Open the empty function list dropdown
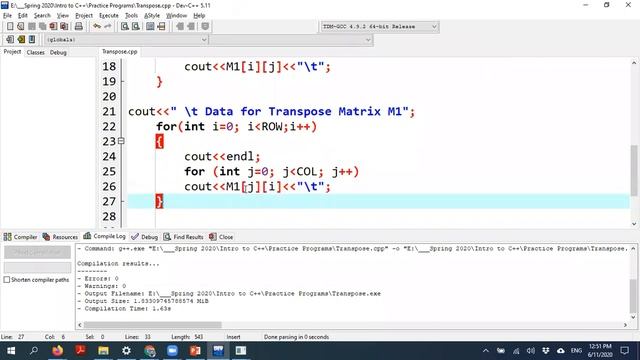 tap(291, 40)
